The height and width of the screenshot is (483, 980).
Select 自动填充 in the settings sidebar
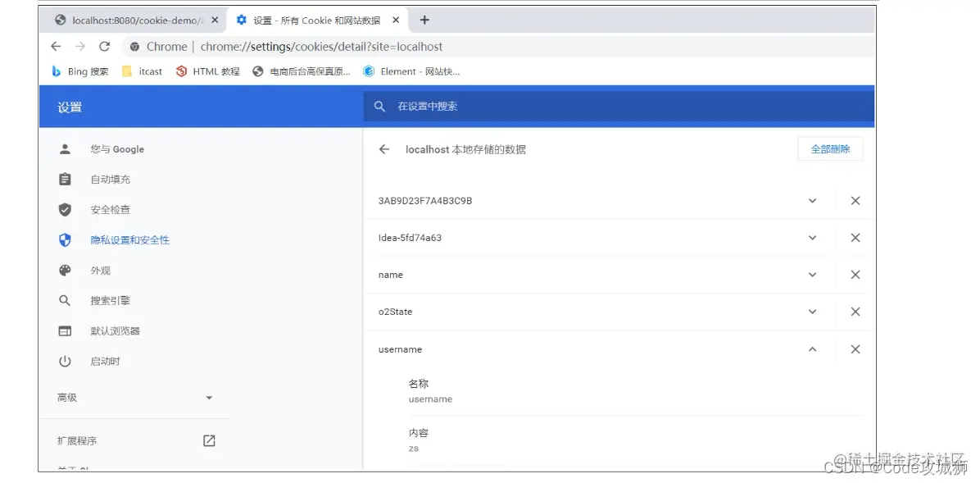(x=107, y=179)
